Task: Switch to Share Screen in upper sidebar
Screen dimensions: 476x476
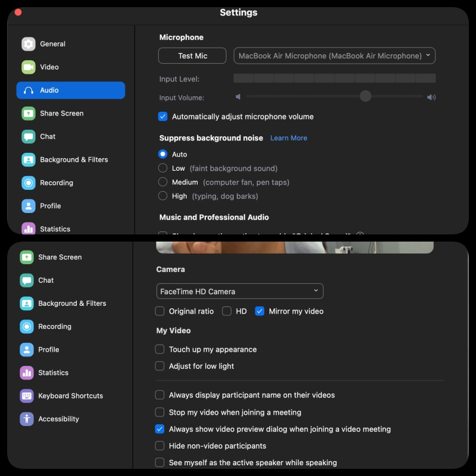Action: pyautogui.click(x=62, y=113)
